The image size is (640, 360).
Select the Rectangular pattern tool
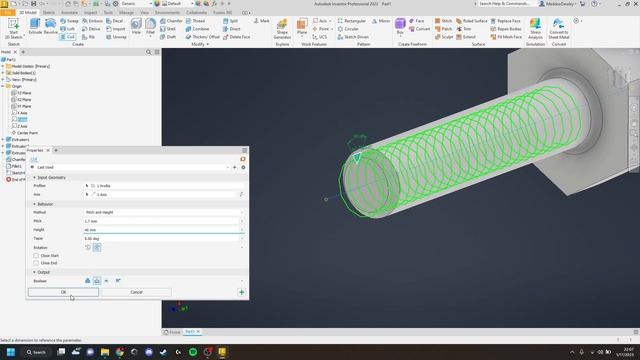(351, 21)
